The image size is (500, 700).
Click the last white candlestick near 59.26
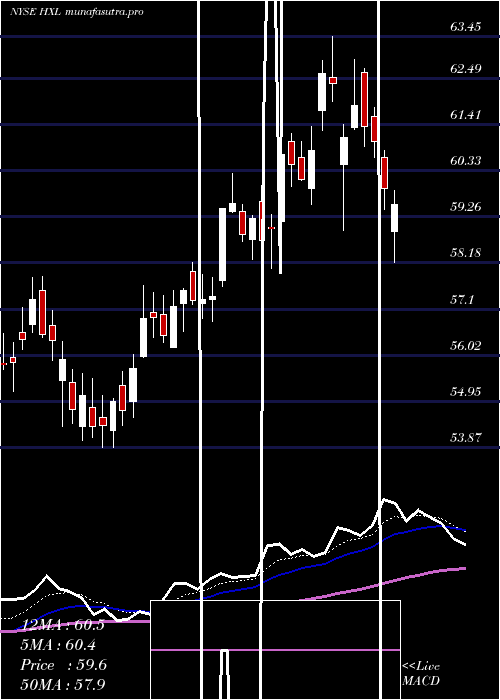click(395, 218)
